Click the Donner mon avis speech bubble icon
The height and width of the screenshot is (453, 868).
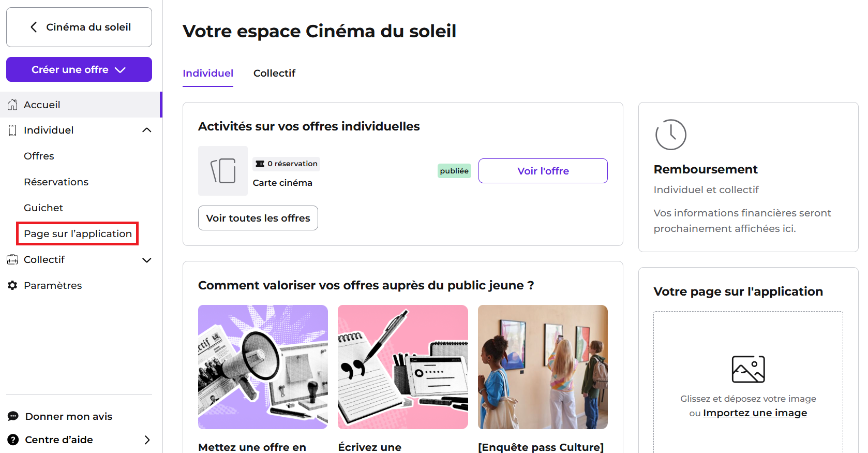coord(13,416)
